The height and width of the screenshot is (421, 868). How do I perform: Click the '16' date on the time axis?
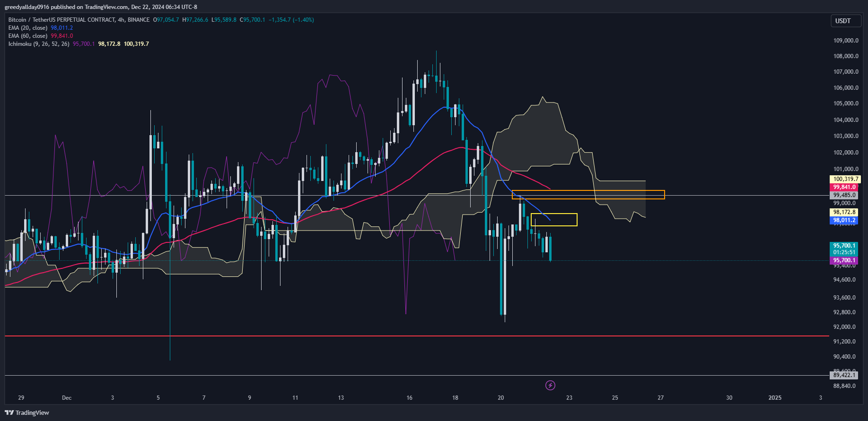coord(410,398)
